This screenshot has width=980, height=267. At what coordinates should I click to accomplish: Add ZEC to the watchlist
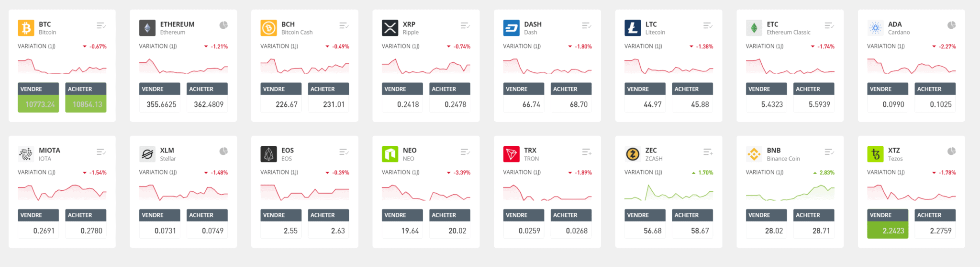pos(708,152)
